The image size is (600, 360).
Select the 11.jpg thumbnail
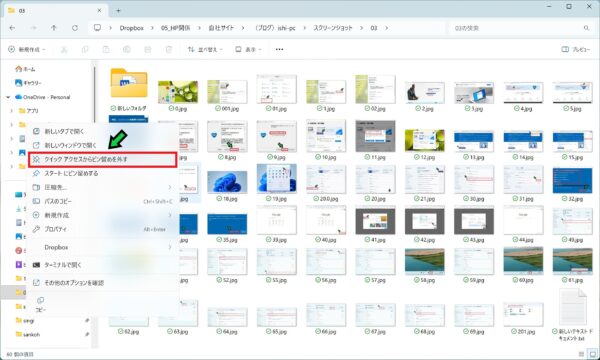coord(375,136)
